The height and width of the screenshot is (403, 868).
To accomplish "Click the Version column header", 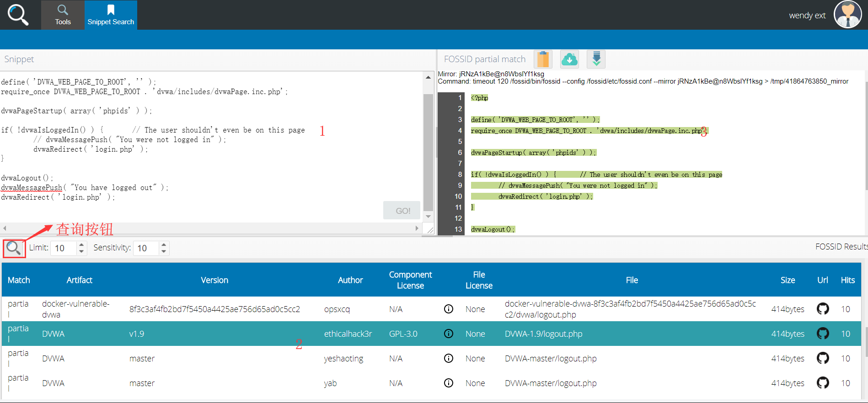I will pos(214,280).
